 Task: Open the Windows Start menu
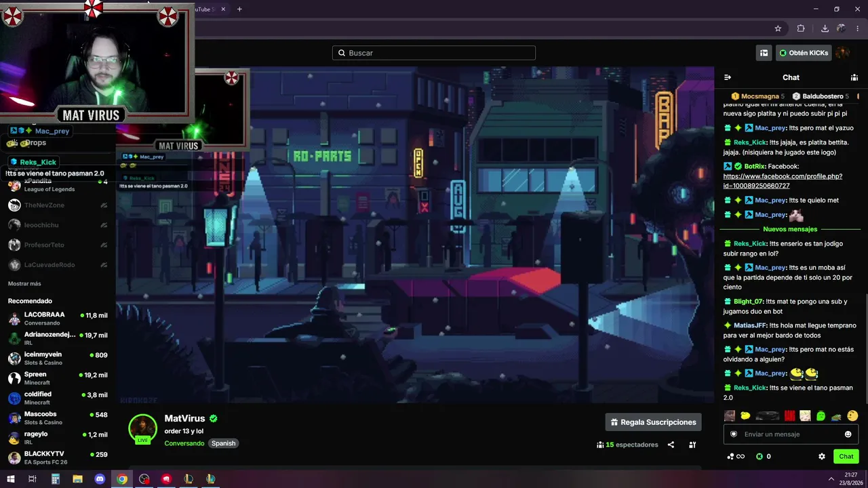coord(11,479)
